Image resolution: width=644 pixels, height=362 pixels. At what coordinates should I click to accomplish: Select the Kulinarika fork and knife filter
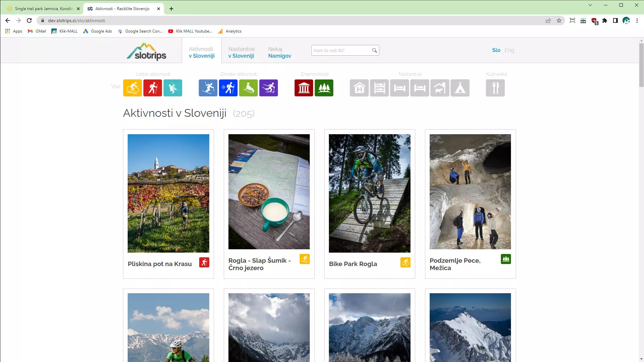pyautogui.click(x=495, y=88)
